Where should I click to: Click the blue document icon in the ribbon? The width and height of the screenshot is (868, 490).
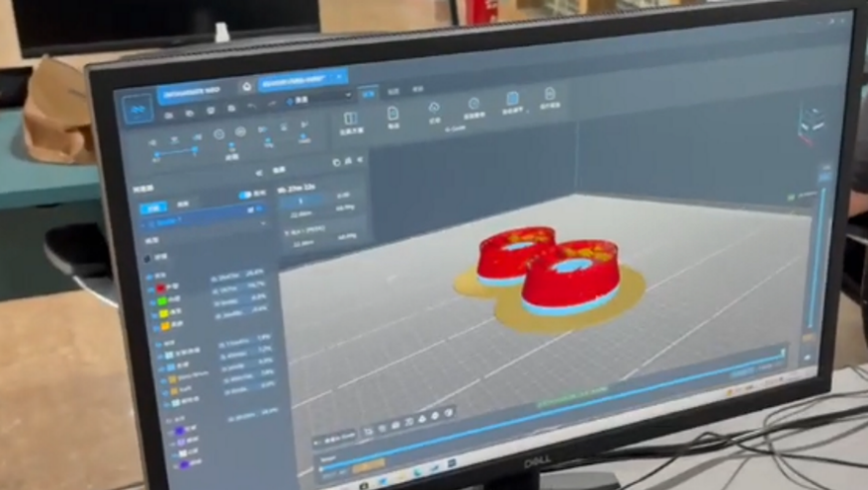pyautogui.click(x=512, y=99)
